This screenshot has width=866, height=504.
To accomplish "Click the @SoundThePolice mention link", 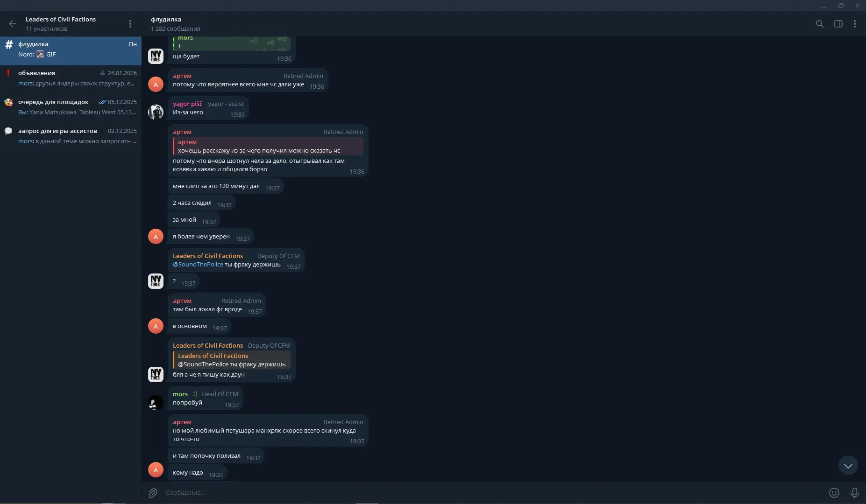I will (x=198, y=265).
